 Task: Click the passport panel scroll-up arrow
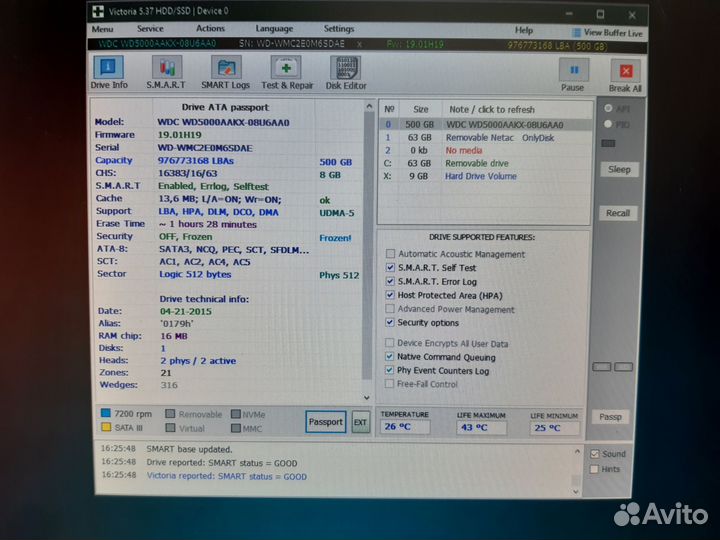[x=369, y=107]
